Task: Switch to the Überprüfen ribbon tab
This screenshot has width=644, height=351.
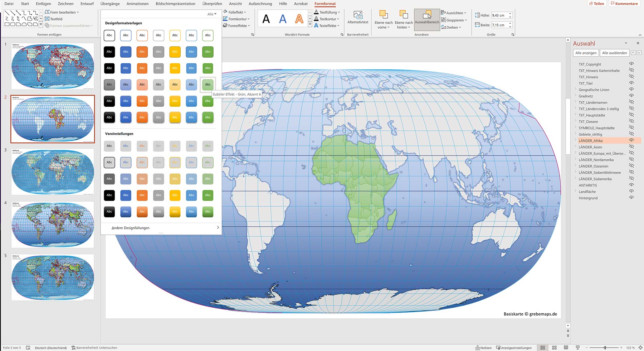Action: pos(212,4)
